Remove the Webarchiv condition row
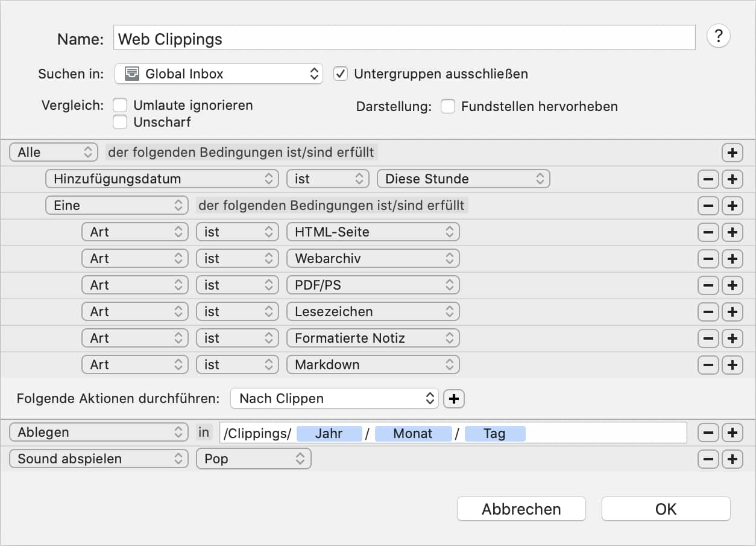 pyautogui.click(x=708, y=259)
